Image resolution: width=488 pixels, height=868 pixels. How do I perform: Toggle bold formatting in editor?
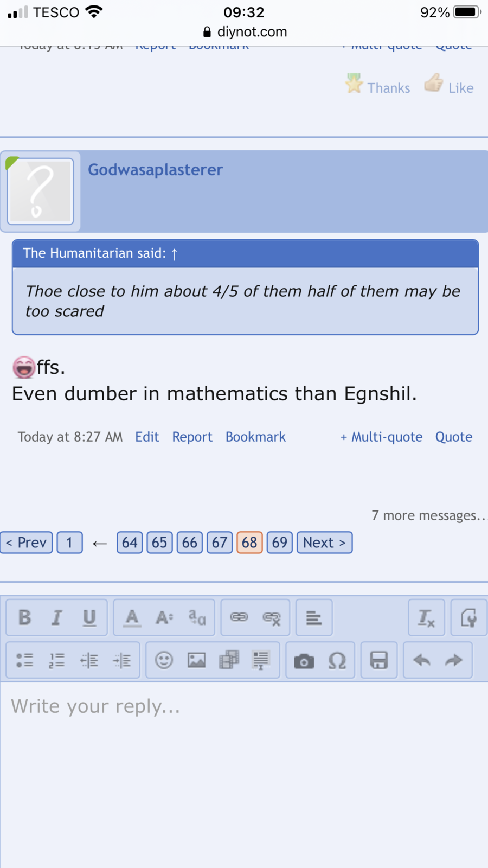click(24, 617)
